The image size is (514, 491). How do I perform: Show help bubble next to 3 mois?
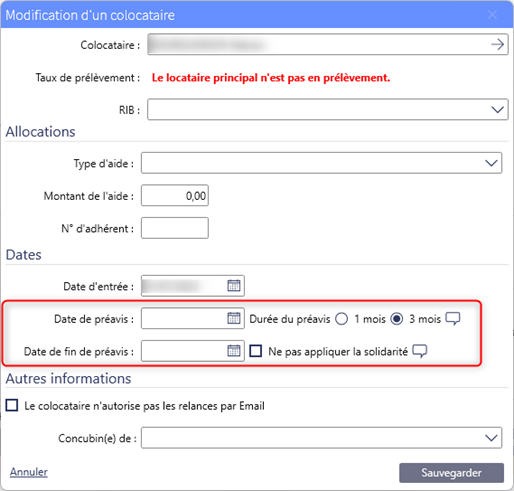(x=453, y=319)
